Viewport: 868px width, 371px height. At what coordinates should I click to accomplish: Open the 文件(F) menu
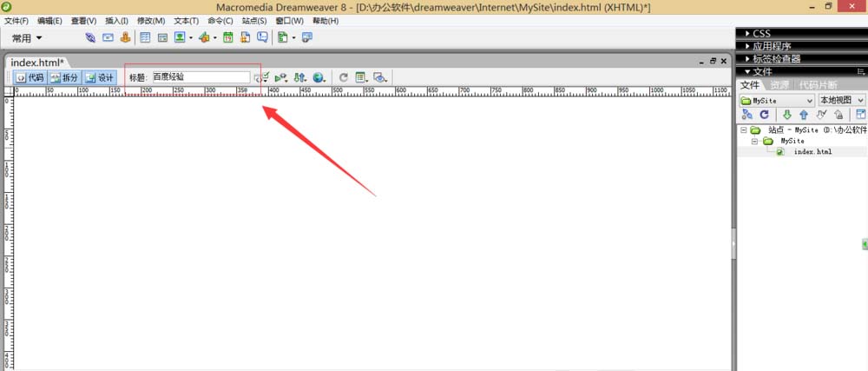tap(16, 21)
